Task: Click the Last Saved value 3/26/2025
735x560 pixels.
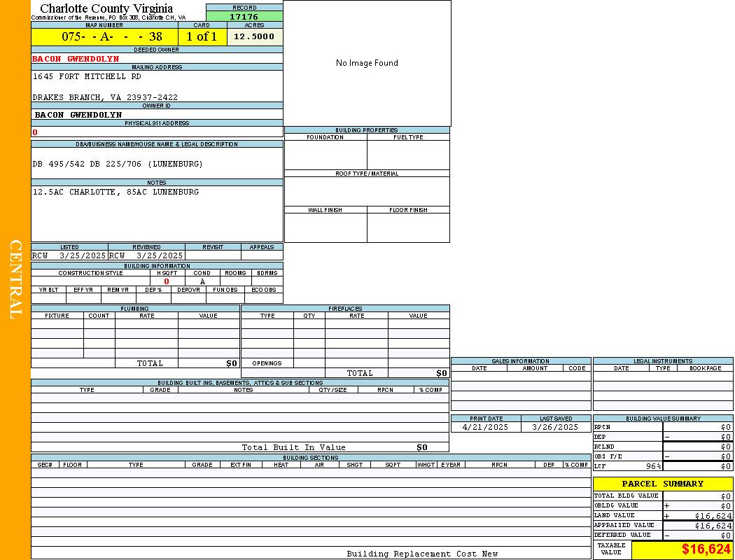Action: (x=555, y=427)
